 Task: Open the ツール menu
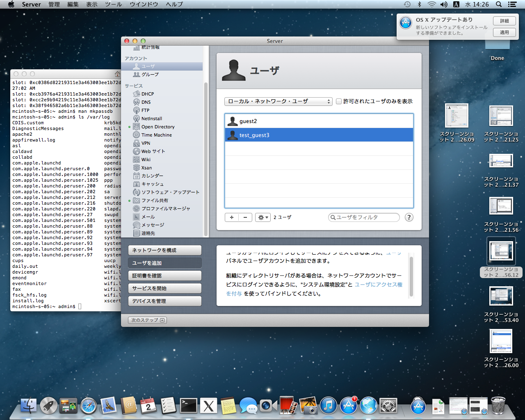pos(114,4)
